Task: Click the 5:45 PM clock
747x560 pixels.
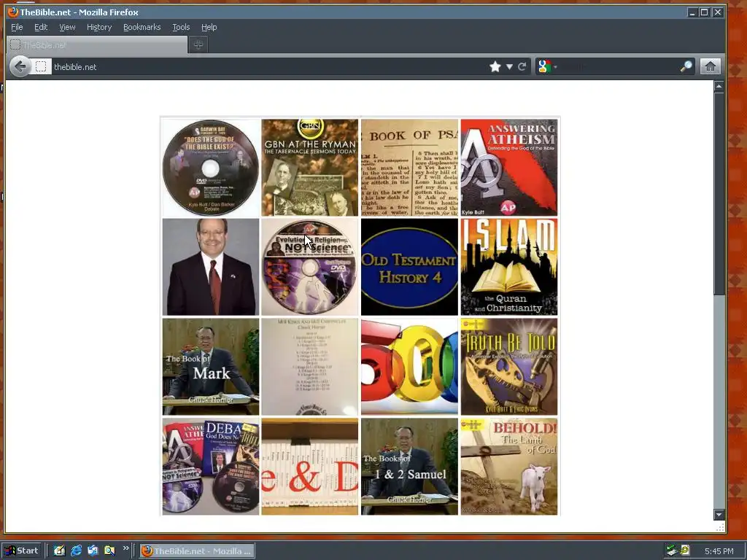Action: [x=719, y=551]
